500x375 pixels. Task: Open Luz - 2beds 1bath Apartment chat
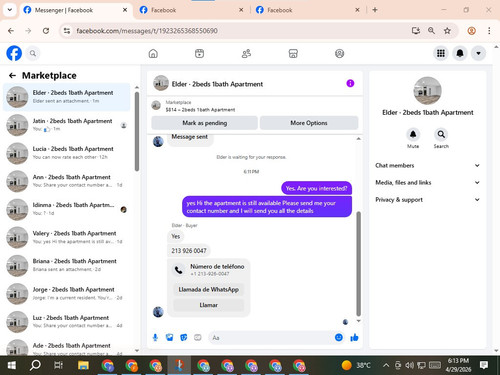coord(67,322)
